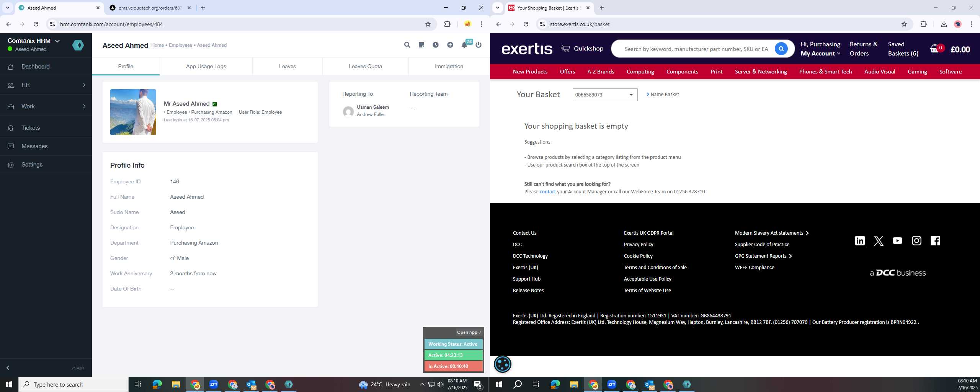The image size is (980, 392).
Task: Open the Quickshop link
Action: 582,49
